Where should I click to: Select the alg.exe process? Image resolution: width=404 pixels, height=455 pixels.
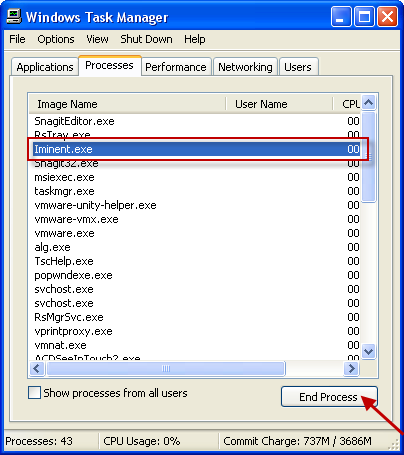196,247
